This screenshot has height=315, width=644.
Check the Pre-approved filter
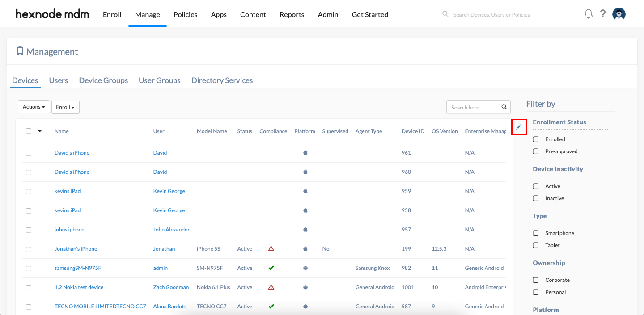click(x=536, y=151)
